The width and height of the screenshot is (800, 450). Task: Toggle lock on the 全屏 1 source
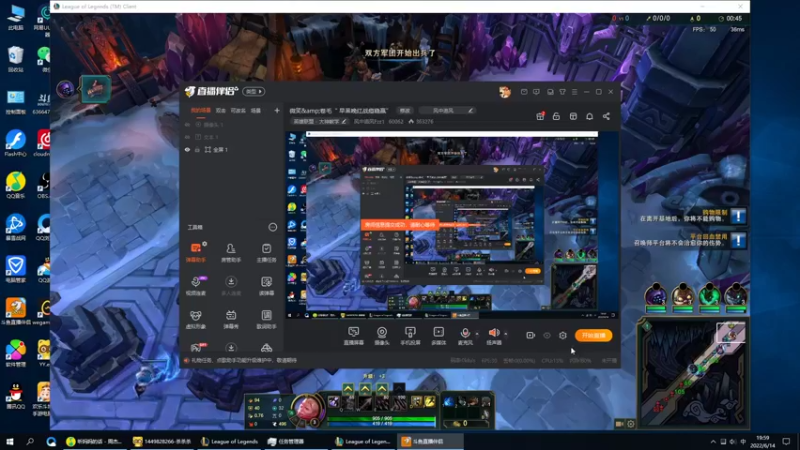197,149
